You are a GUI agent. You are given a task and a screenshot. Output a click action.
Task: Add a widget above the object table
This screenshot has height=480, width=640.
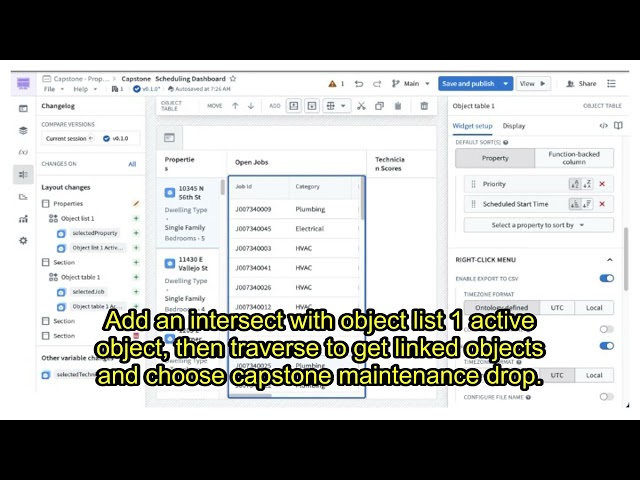[293, 106]
